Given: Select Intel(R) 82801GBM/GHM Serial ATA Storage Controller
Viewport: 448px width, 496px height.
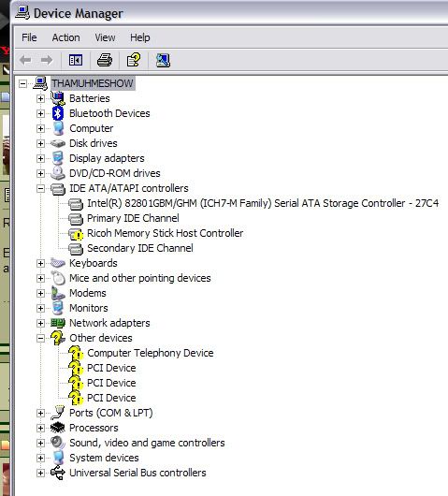Looking at the screenshot, I should (263, 203).
